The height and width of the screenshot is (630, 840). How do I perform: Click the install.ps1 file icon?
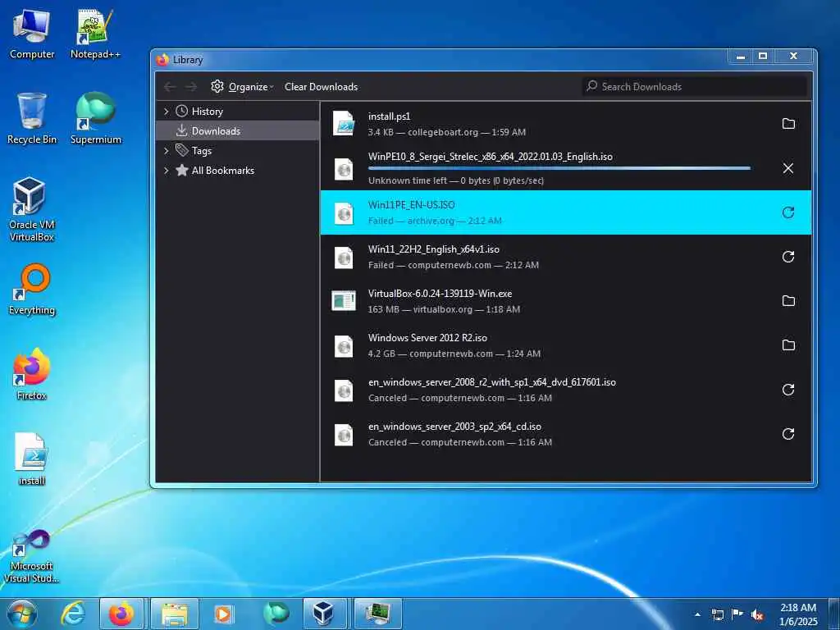click(344, 124)
